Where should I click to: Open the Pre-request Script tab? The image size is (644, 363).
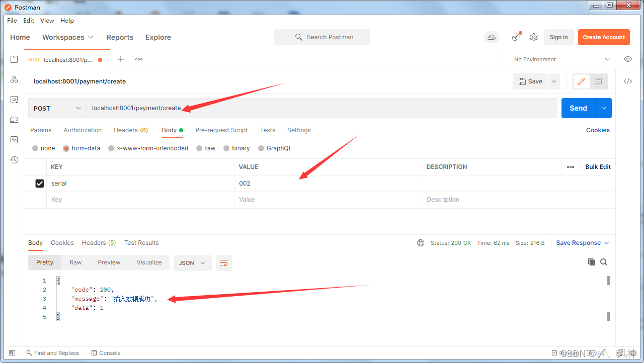point(221,130)
